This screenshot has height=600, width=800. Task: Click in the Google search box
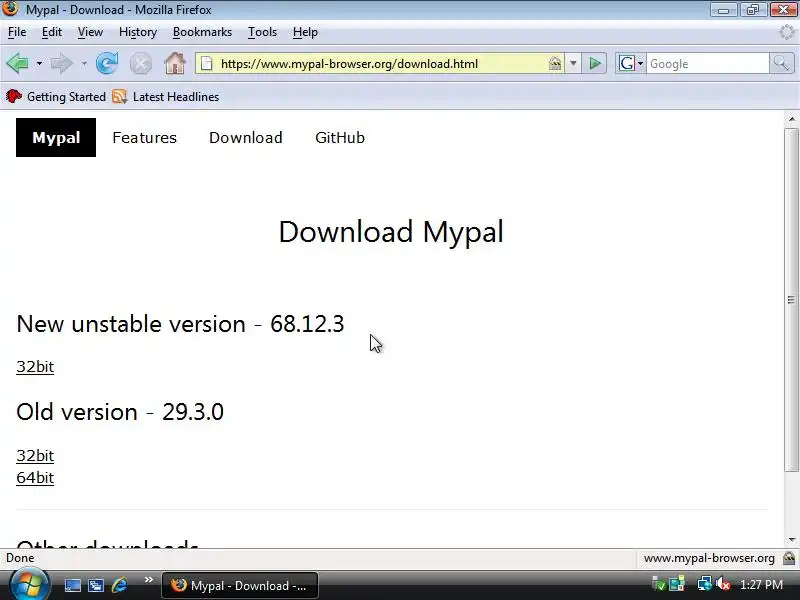coord(707,64)
